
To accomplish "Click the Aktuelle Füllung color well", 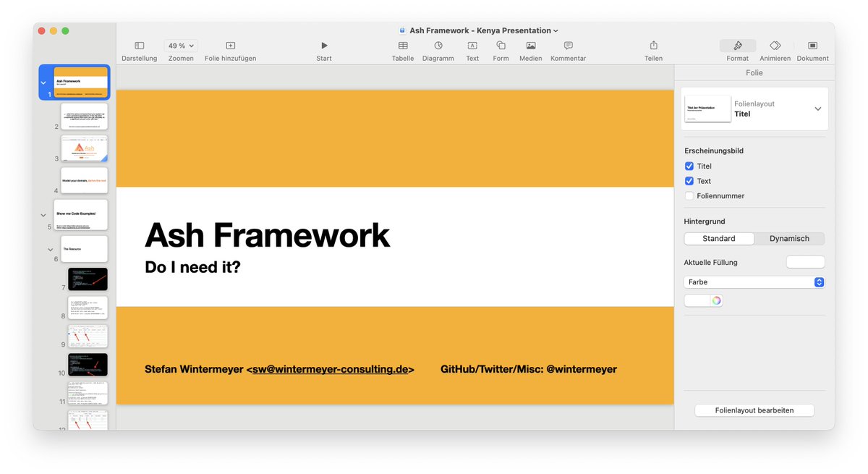I will tap(805, 262).
